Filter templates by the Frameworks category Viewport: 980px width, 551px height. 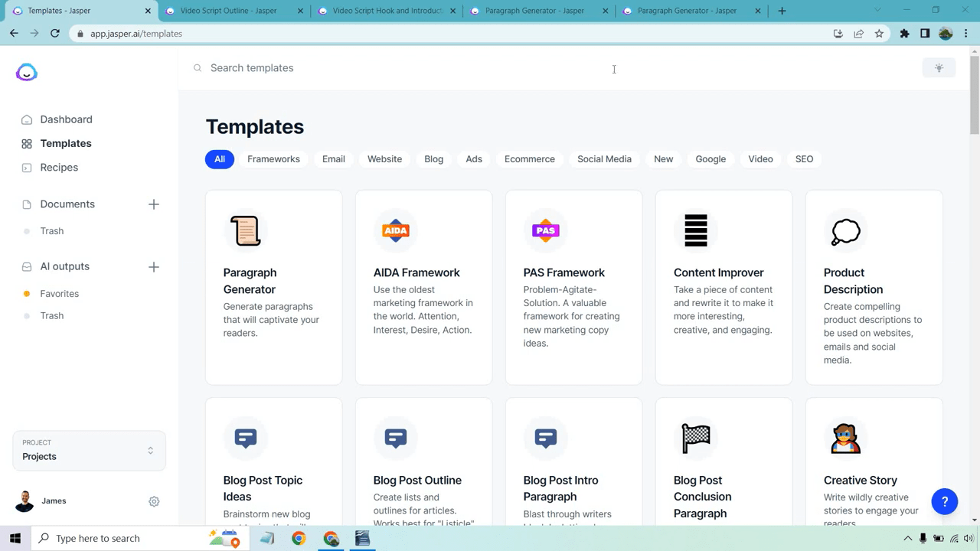pyautogui.click(x=273, y=159)
